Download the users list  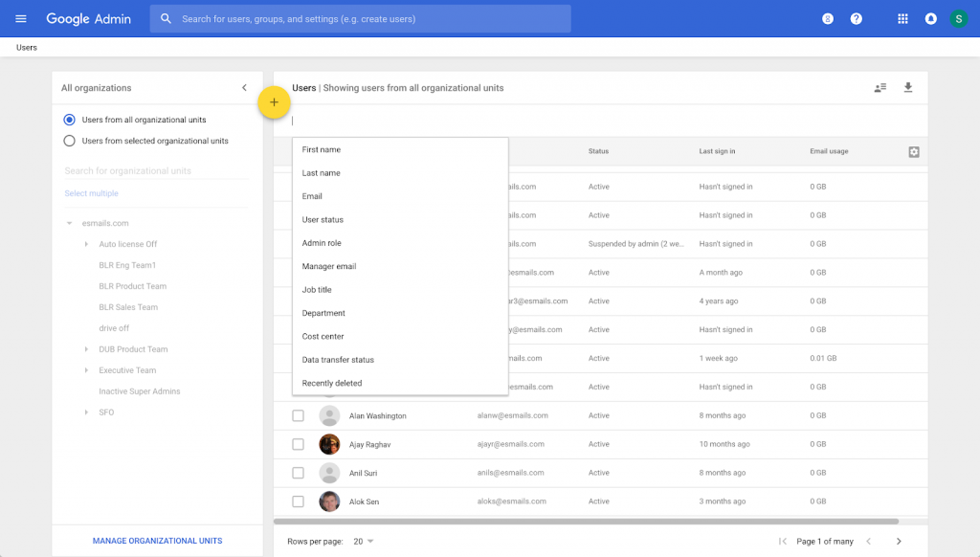click(x=908, y=88)
